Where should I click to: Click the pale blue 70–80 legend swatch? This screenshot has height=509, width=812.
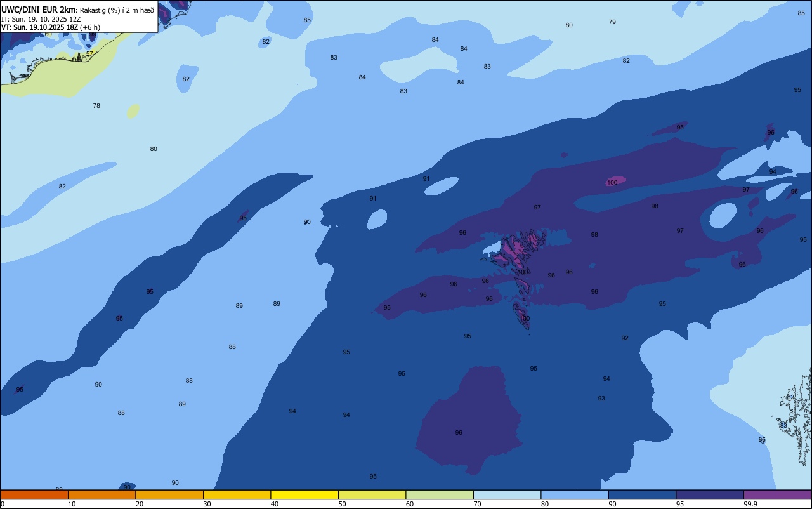pos(507,494)
